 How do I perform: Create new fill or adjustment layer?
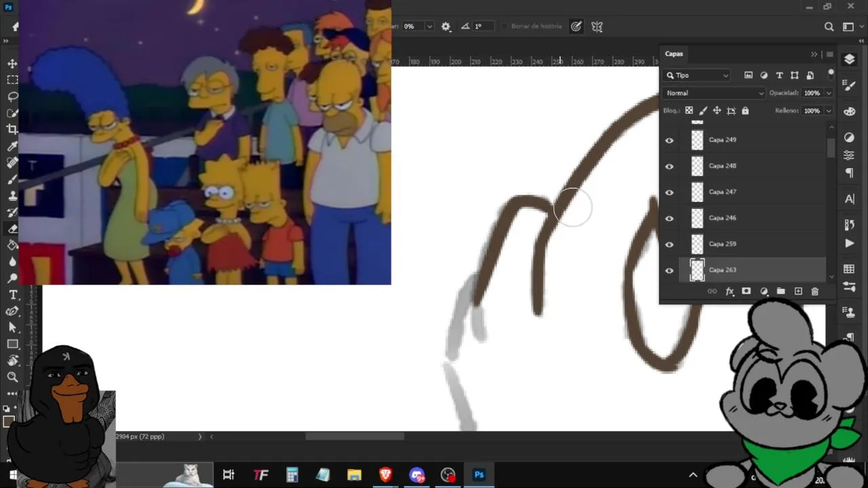coord(764,291)
